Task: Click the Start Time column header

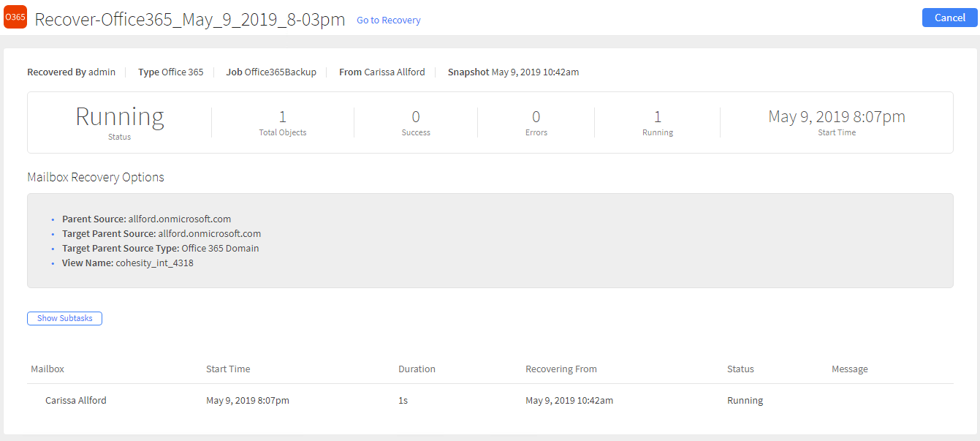Action: tap(228, 369)
